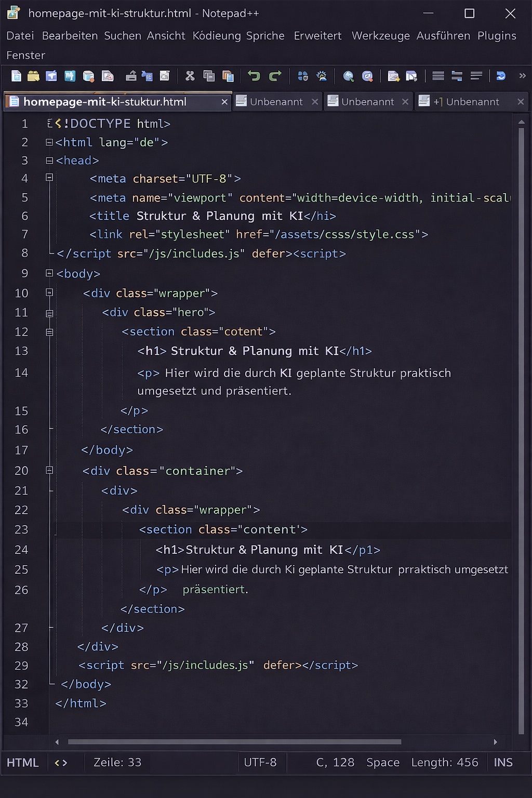Open a file using the folder toolbar icon

(34, 76)
